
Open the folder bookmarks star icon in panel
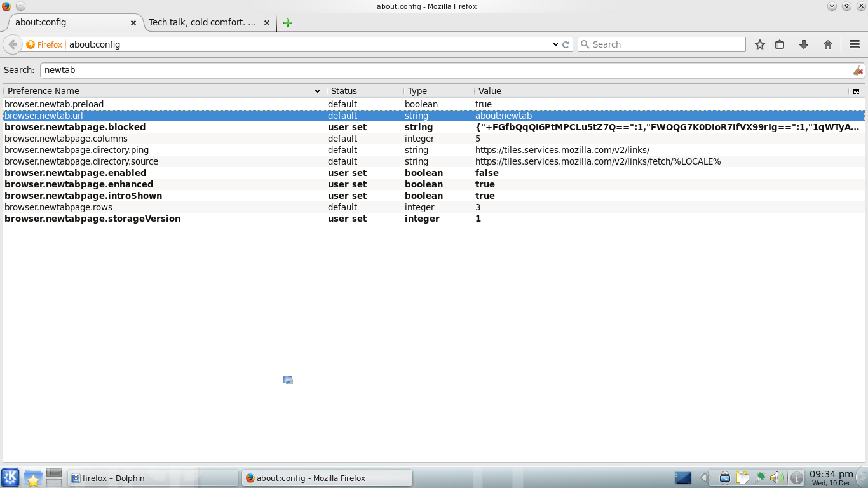coord(32,478)
